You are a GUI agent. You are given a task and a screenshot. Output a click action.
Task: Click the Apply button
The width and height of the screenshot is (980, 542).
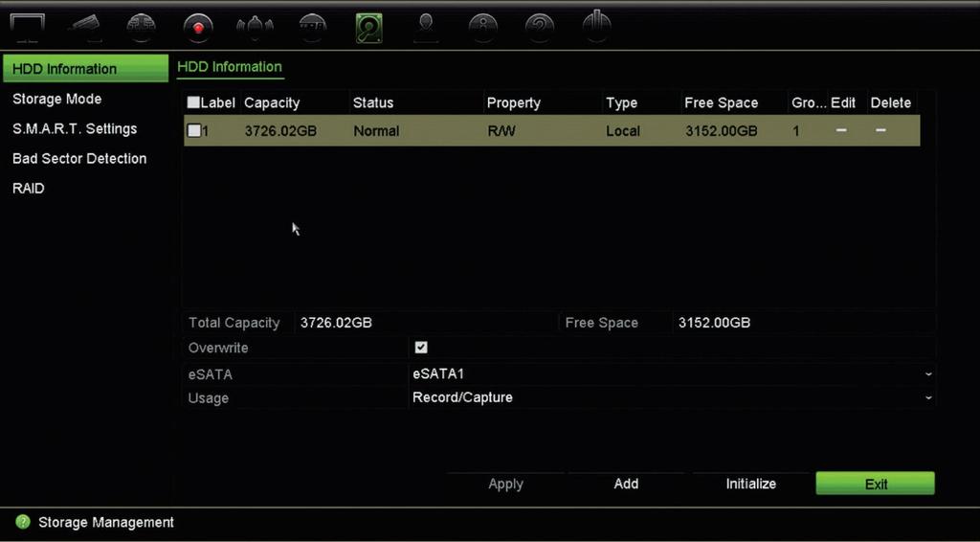(x=505, y=484)
